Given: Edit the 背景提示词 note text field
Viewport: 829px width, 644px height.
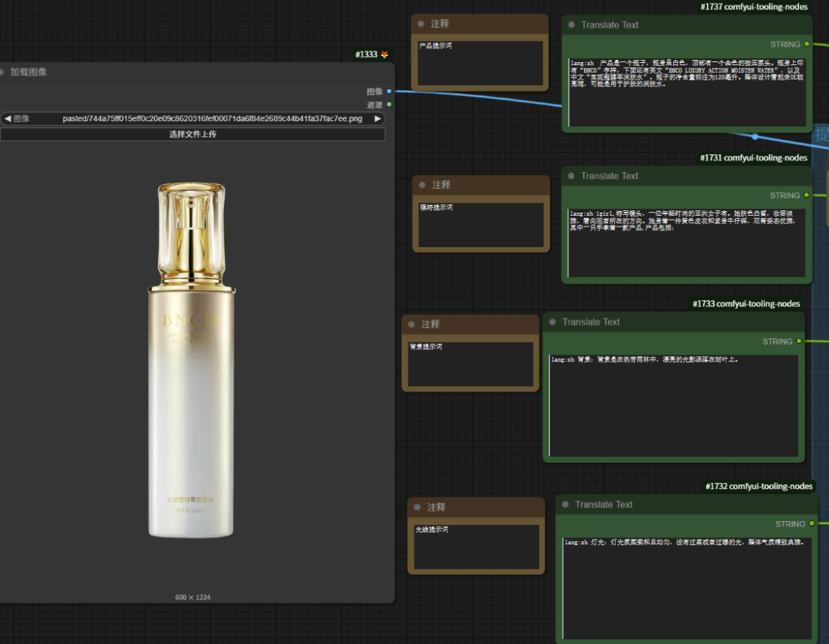Looking at the screenshot, I should (x=471, y=364).
